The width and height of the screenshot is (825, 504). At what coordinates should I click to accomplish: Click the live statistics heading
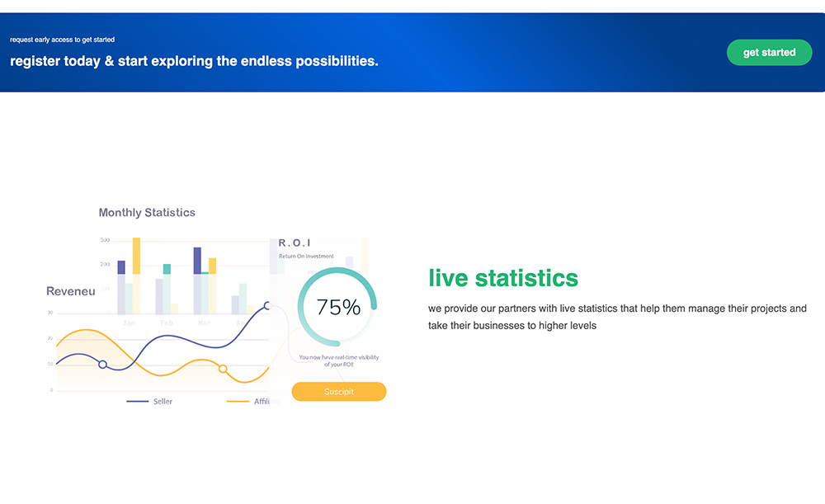click(x=503, y=278)
